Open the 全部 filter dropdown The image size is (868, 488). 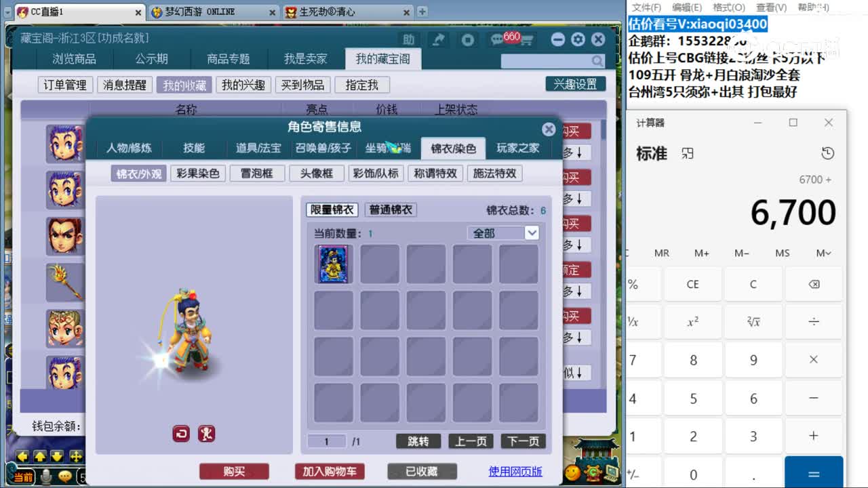[x=504, y=232]
